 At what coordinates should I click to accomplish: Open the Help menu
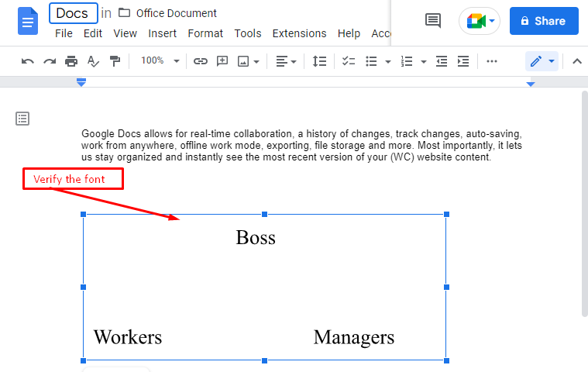click(349, 33)
